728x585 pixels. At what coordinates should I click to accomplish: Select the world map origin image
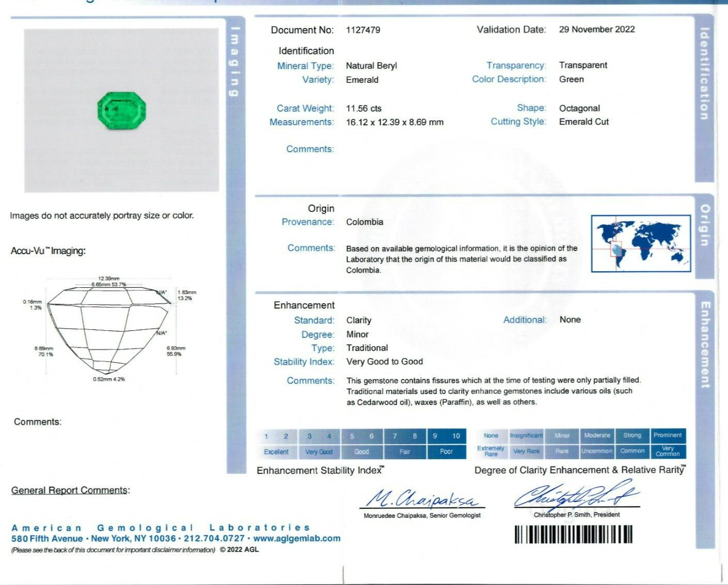pos(641,243)
